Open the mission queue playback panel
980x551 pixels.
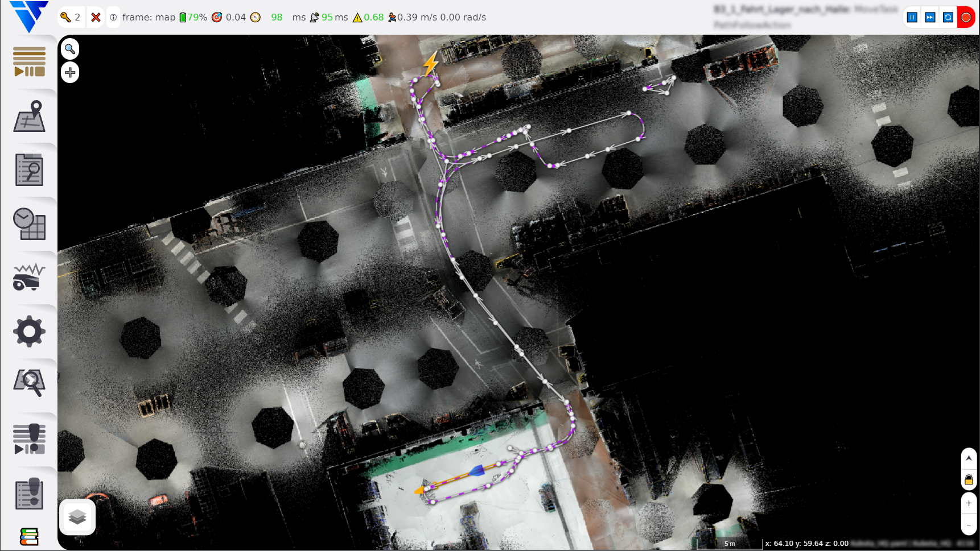[x=29, y=62]
